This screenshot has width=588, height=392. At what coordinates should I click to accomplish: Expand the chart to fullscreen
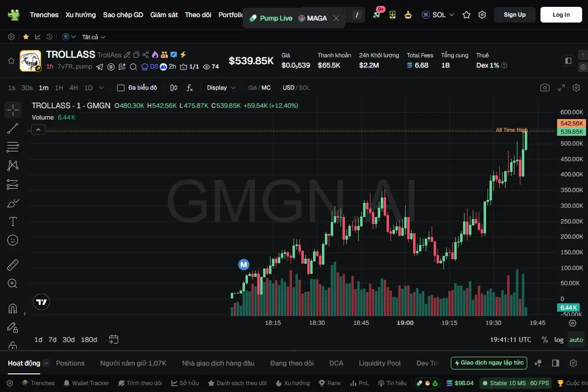562,88
